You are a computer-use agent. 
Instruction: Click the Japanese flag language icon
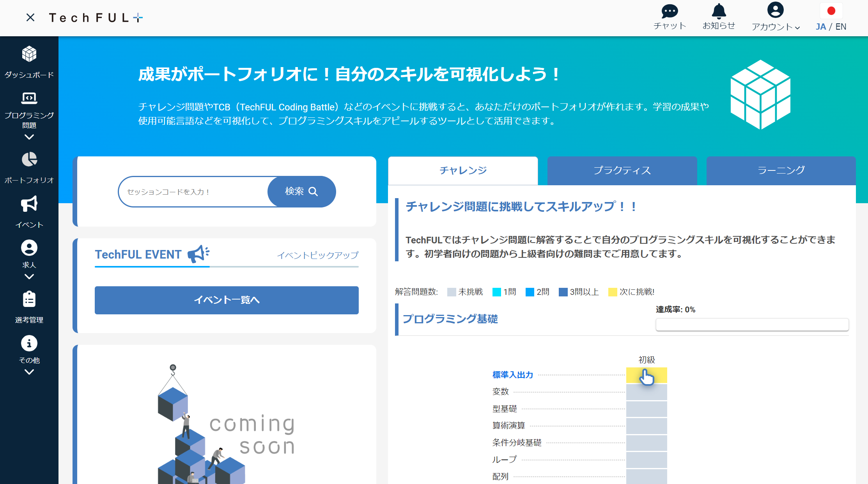click(831, 11)
